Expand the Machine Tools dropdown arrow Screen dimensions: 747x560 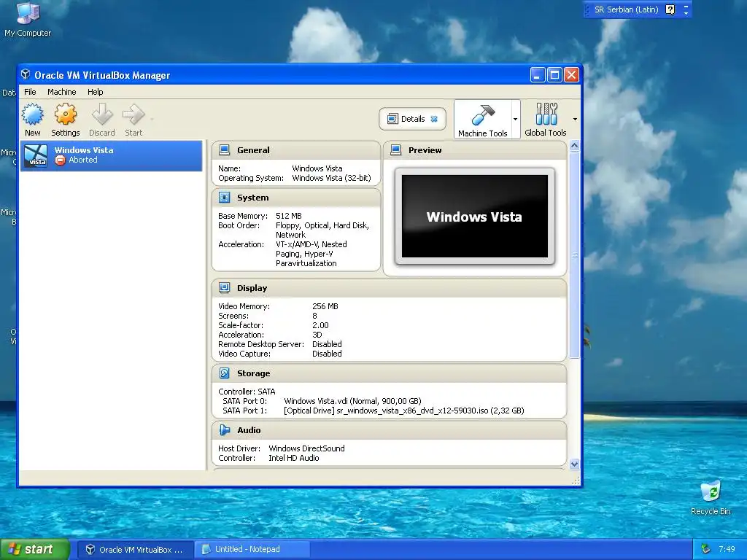(515, 119)
